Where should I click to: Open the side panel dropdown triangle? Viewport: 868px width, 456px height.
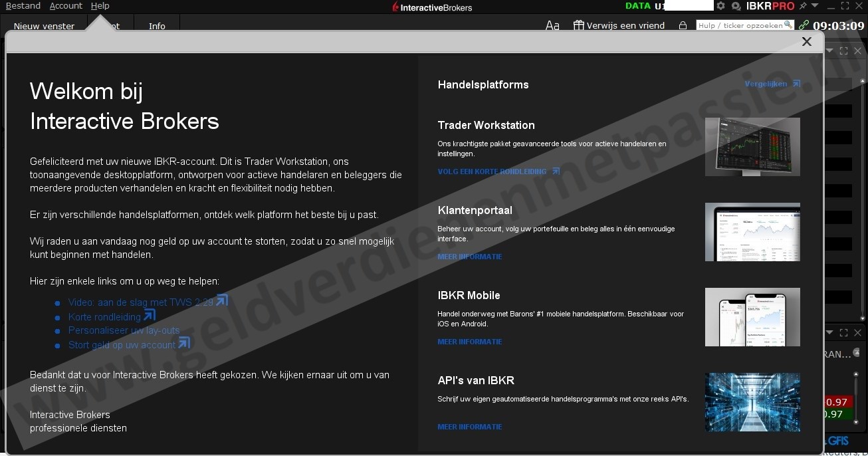(x=829, y=51)
